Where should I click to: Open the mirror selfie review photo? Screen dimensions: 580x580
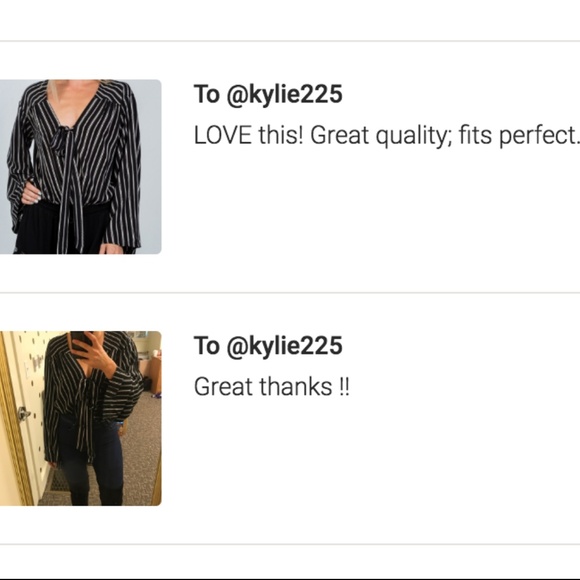(x=80, y=418)
